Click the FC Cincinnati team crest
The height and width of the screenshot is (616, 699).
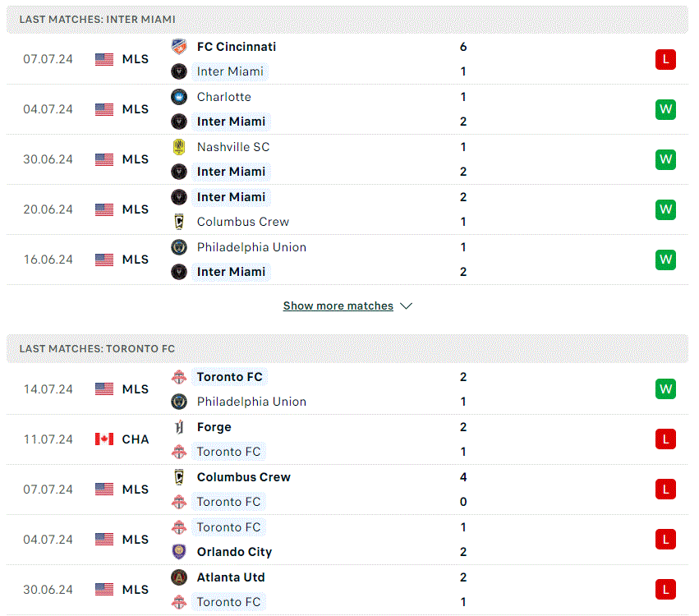click(x=179, y=46)
